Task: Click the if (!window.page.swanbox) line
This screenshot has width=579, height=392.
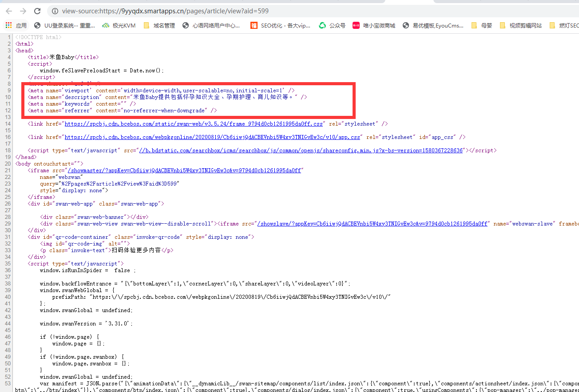Action: pyautogui.click(x=82, y=357)
